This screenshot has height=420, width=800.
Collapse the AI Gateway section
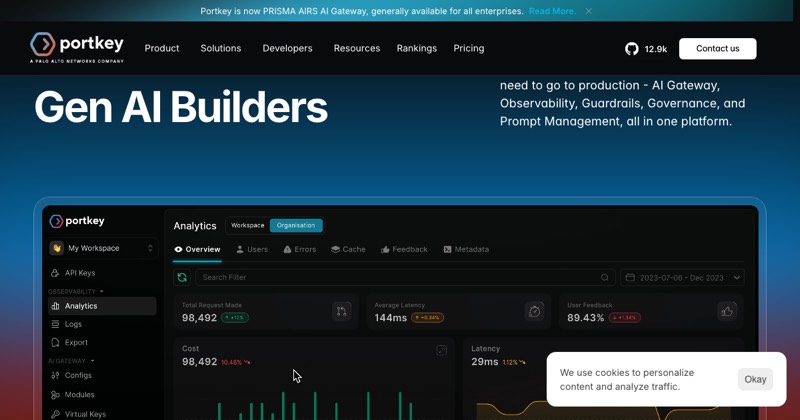(71, 361)
